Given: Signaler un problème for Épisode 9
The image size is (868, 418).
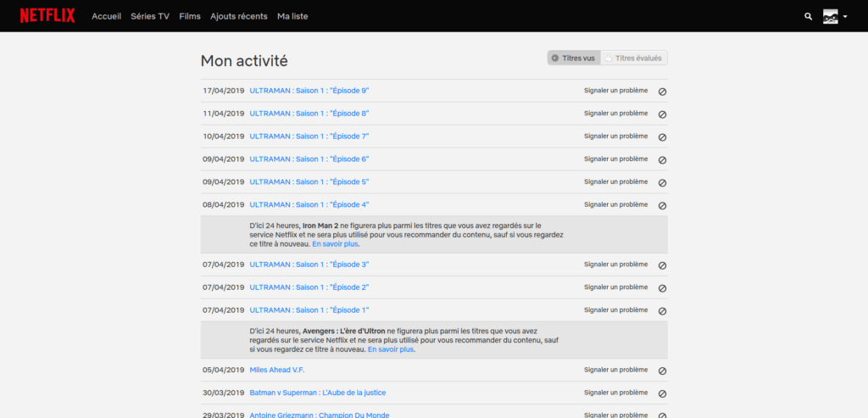Looking at the screenshot, I should 615,91.
